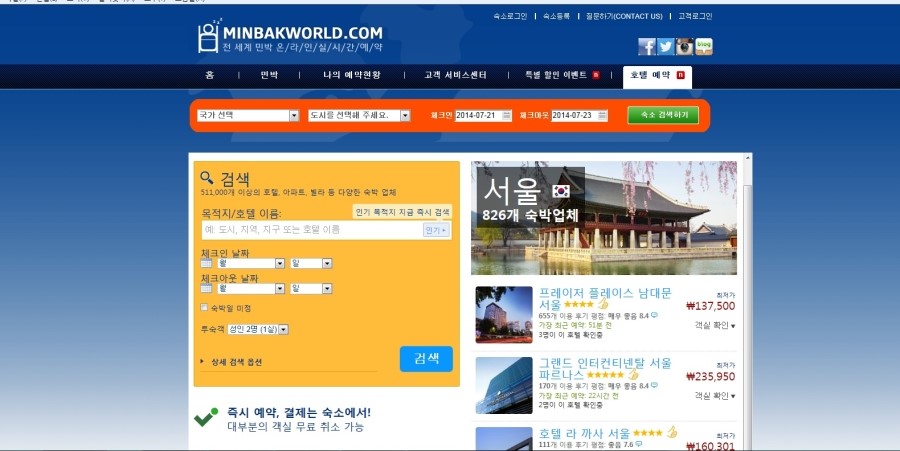Click calendar icon under 체크인 날짜

(207, 263)
